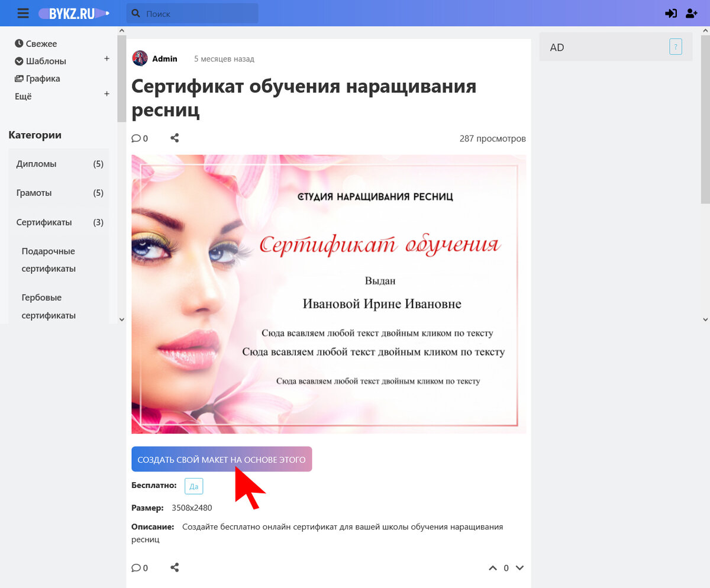710x588 pixels.
Task: Select Графика in the sidebar
Action: pos(41,78)
